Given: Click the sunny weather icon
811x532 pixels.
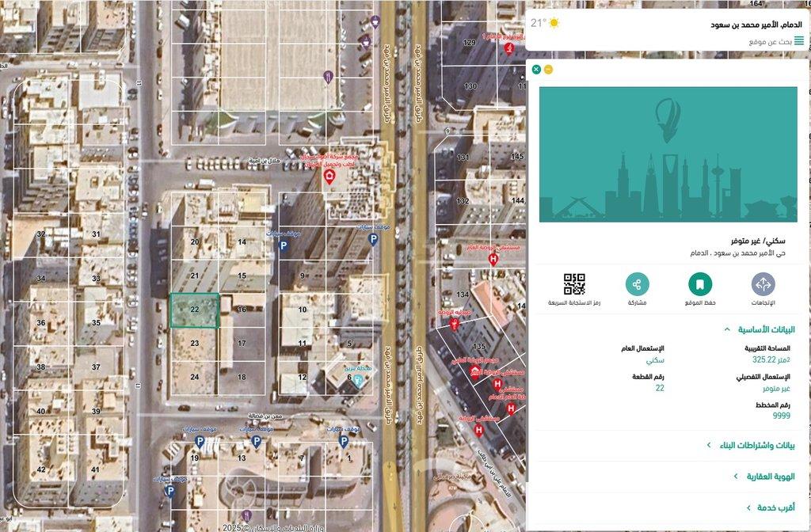Looking at the screenshot, I should (554, 23).
